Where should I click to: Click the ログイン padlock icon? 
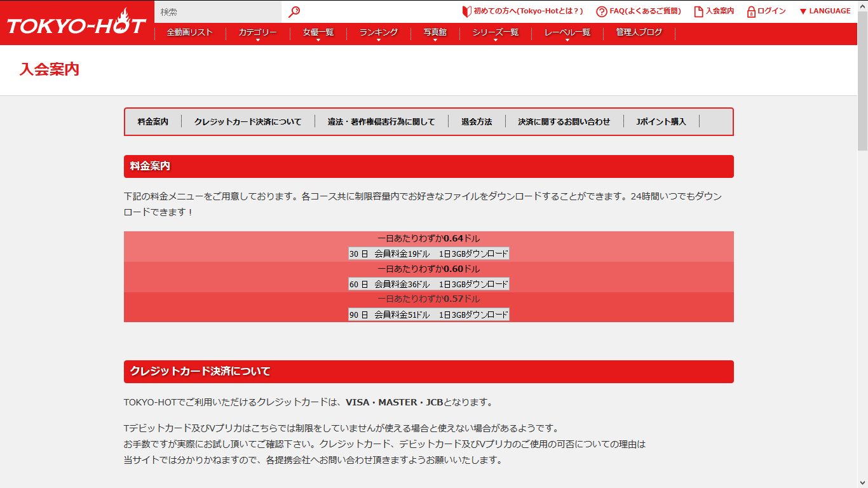pyautogui.click(x=751, y=11)
